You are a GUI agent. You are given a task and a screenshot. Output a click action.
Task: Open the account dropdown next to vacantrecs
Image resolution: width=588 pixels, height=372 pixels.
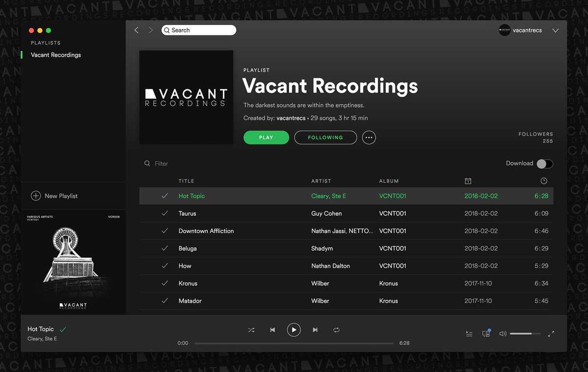point(555,30)
